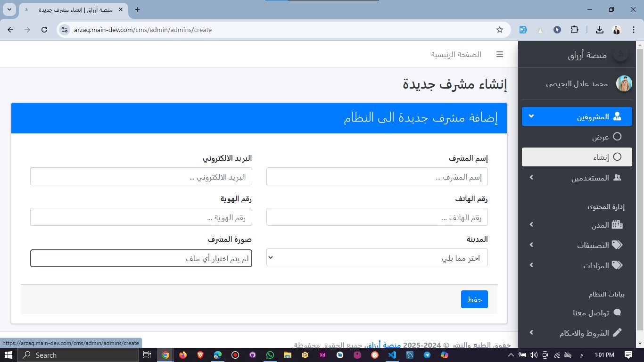
Task: Click the users icon beside المستخدمين
Action: click(x=617, y=178)
